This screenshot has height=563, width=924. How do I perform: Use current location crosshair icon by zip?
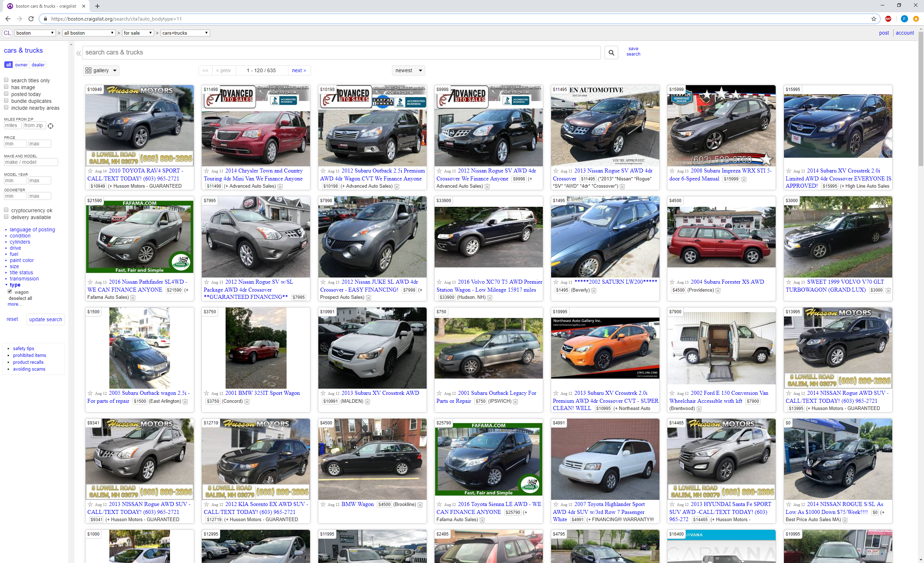[51, 126]
